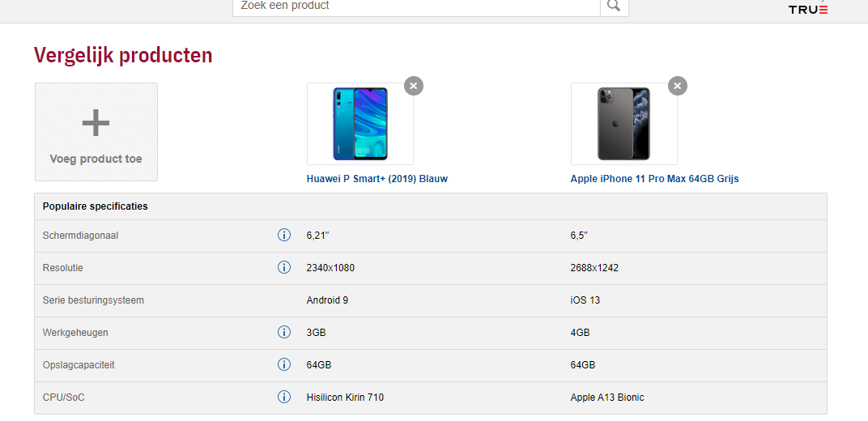The image size is (868, 421).
Task: Click the iPhone 11 Pro Max thumbnail
Action: 623,124
